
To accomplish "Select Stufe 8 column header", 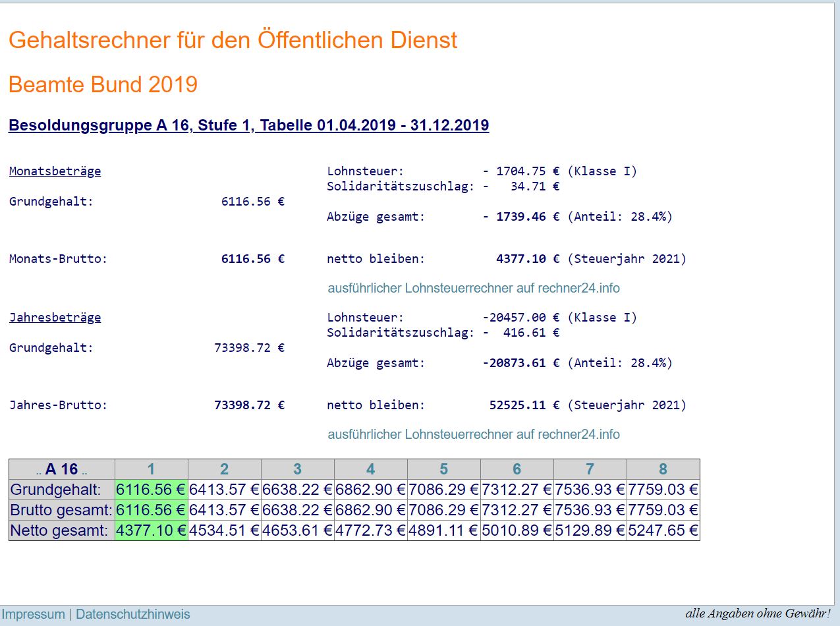I will (663, 469).
